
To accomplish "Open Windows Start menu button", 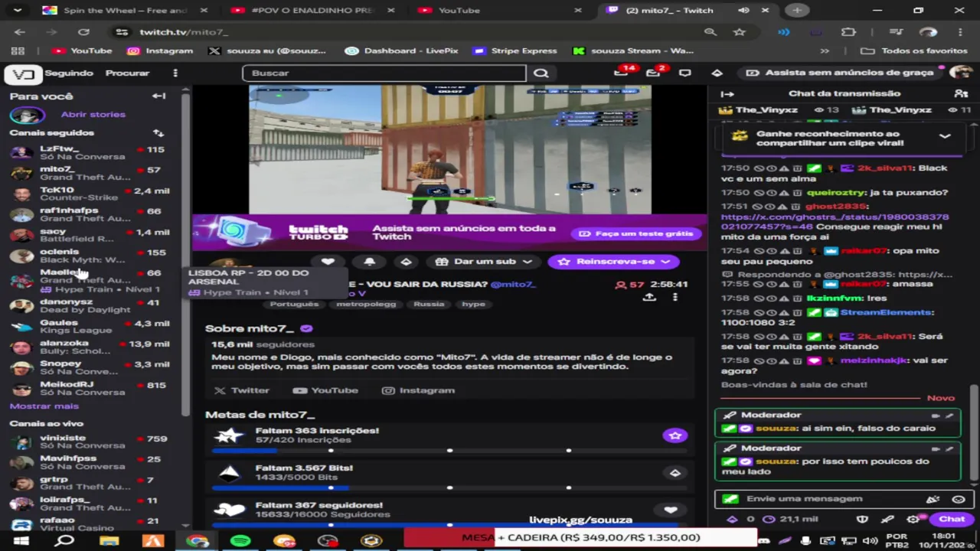I will pyautogui.click(x=21, y=540).
